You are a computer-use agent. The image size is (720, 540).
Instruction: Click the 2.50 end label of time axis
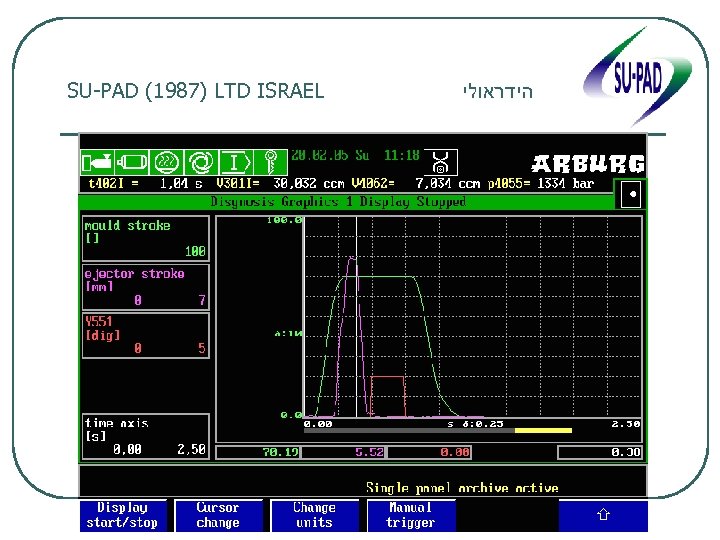click(x=626, y=424)
